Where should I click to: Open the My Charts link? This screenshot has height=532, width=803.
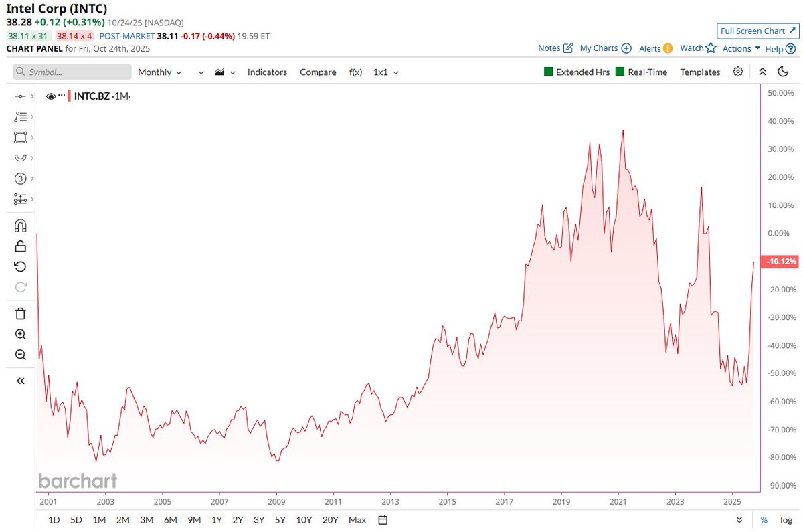(606, 48)
